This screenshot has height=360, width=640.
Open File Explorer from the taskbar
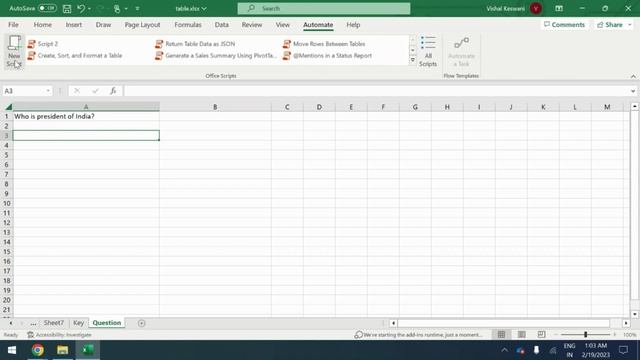[62, 350]
